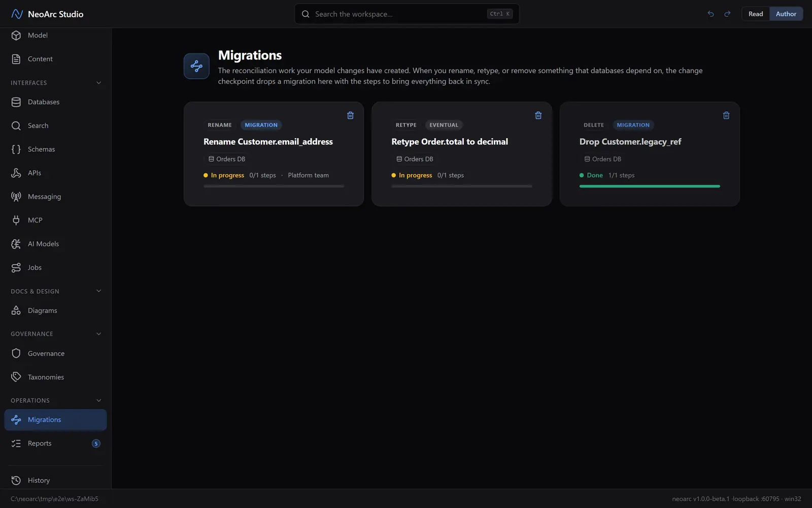Click the RETYPE tag
This screenshot has height=508, width=812.
[406, 125]
